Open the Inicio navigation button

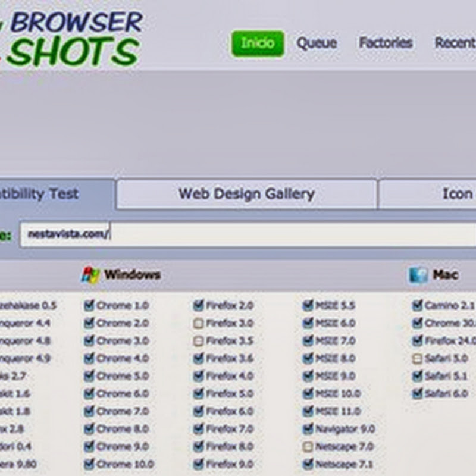258,43
